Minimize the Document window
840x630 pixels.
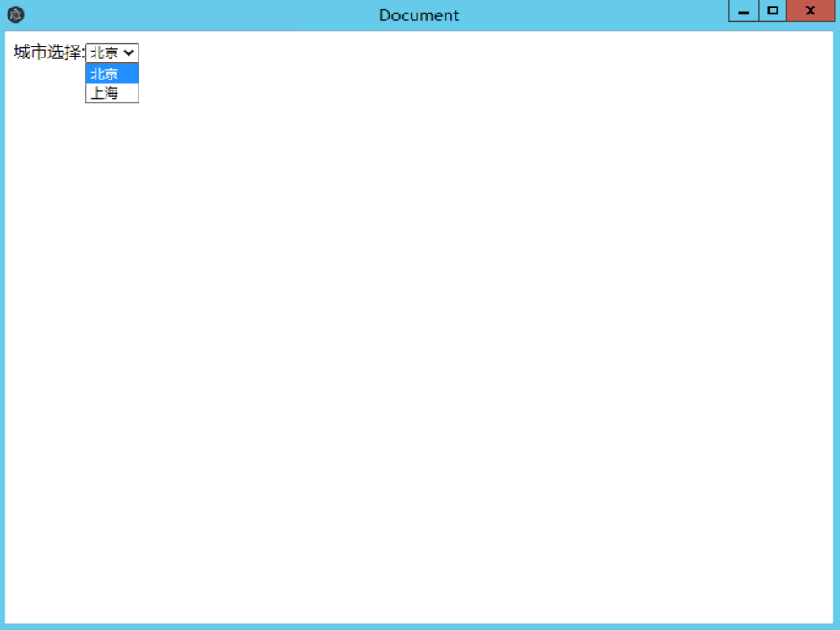coord(744,11)
